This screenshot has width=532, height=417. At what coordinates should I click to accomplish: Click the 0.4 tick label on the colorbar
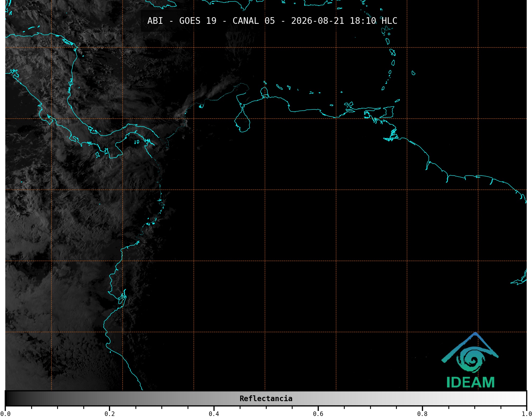click(x=214, y=414)
